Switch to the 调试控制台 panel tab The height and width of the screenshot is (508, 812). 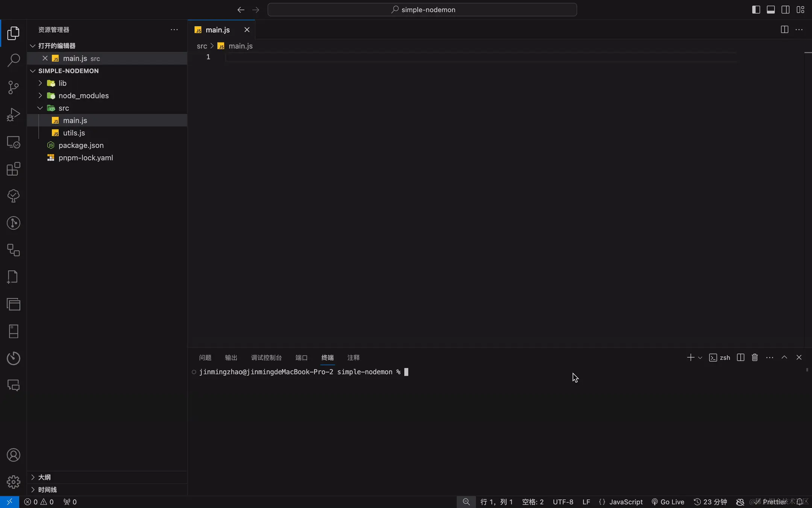[266, 357]
